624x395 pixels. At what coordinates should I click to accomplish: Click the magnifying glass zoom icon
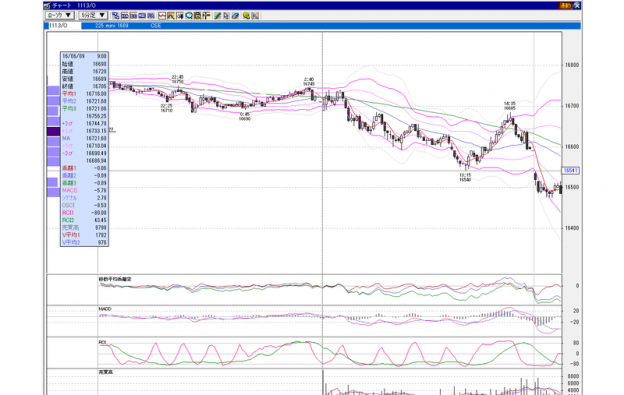[189, 16]
